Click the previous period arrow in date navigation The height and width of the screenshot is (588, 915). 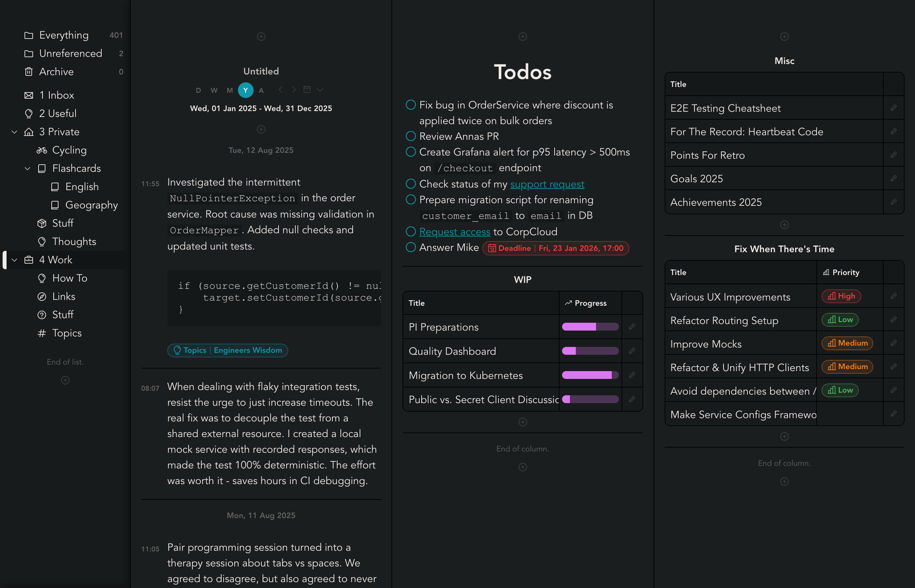click(281, 90)
